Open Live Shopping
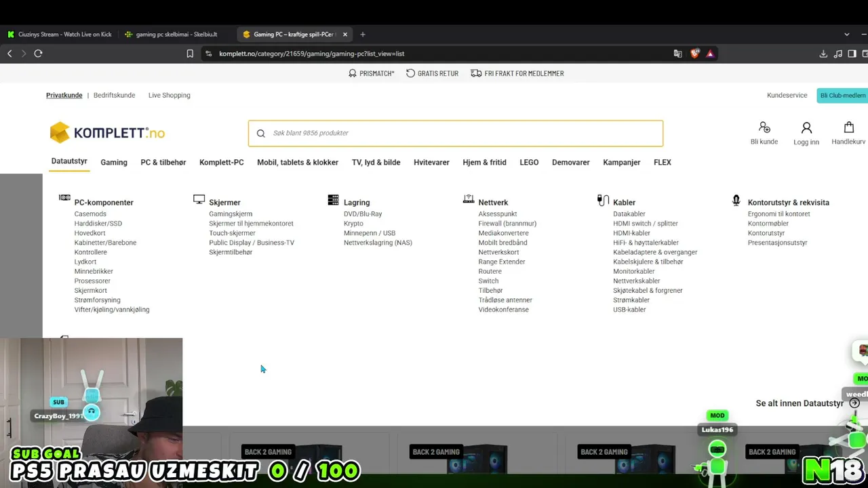Screen dimensions: 868x488 click(x=170, y=96)
